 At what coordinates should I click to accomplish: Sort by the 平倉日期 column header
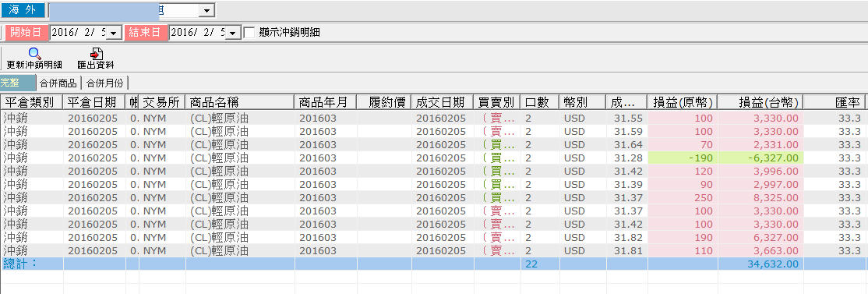[x=94, y=102]
